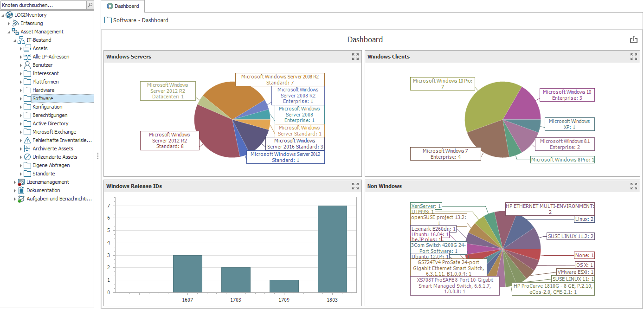Click the Lizenzmanagement icon
Viewport: 644px width, 310px height.
[x=21, y=182]
